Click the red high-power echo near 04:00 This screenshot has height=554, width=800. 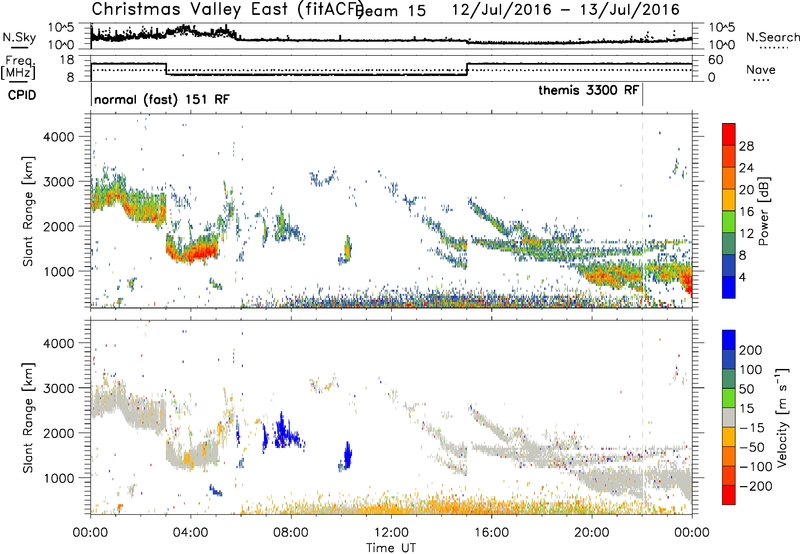[194, 252]
